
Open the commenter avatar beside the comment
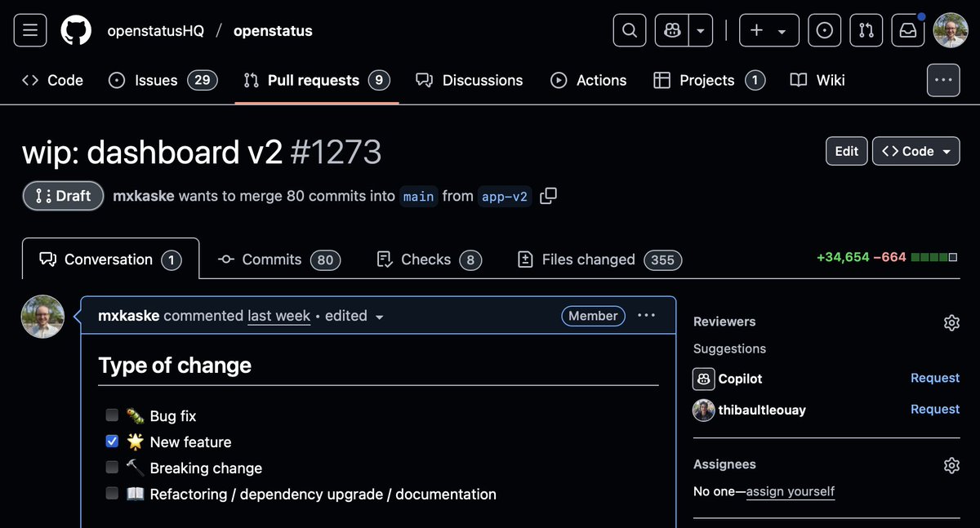(x=42, y=317)
